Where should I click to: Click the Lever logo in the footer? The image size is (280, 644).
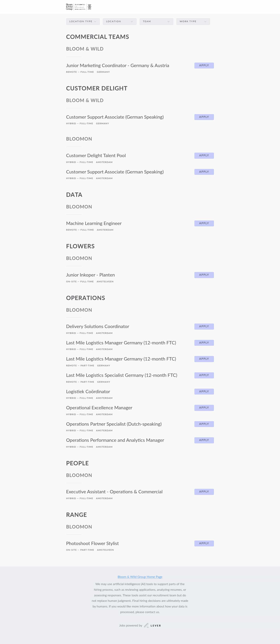pos(152,625)
